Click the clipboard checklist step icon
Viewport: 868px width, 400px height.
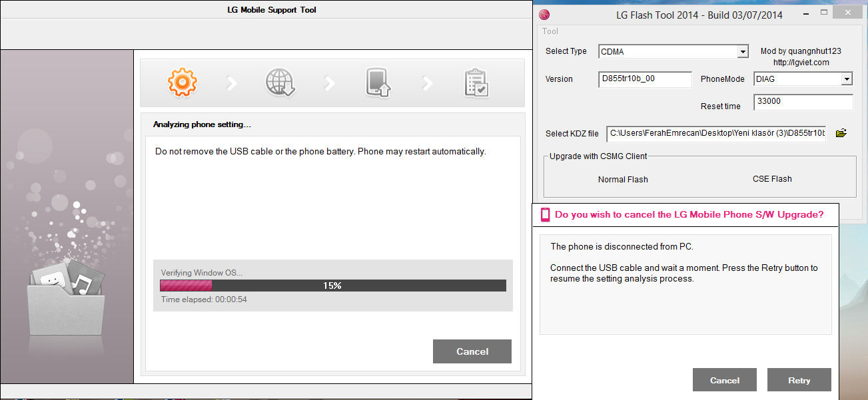(476, 83)
